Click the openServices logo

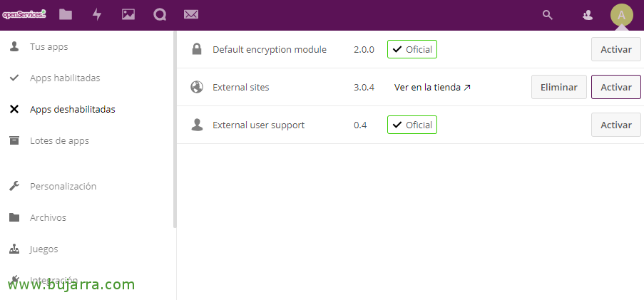tap(24, 15)
